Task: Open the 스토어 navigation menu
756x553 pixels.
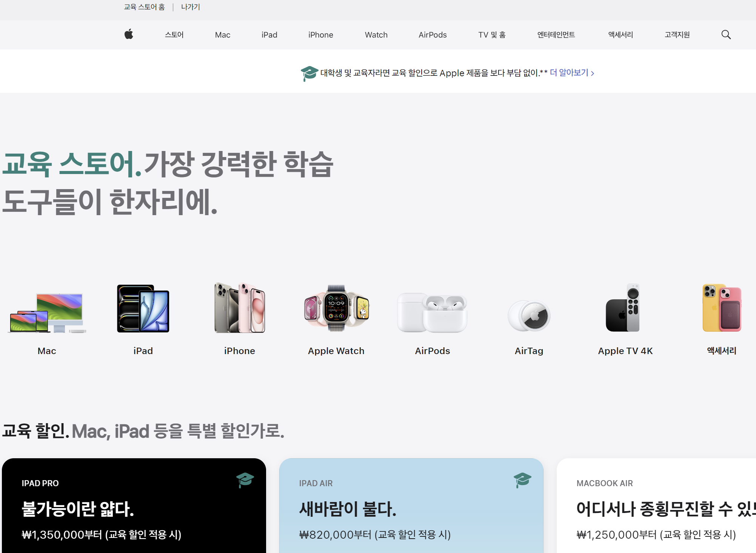Action: coord(174,35)
